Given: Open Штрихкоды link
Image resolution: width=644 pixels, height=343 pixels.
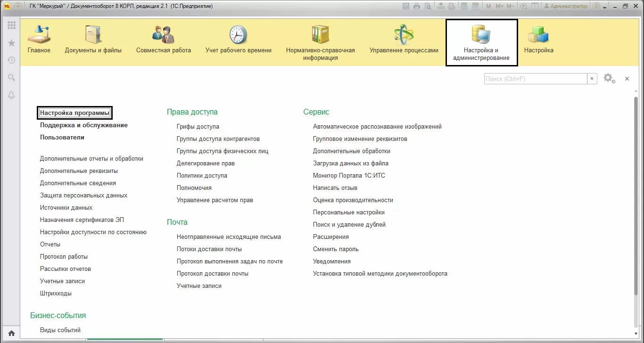Looking at the screenshot, I should (56, 294).
